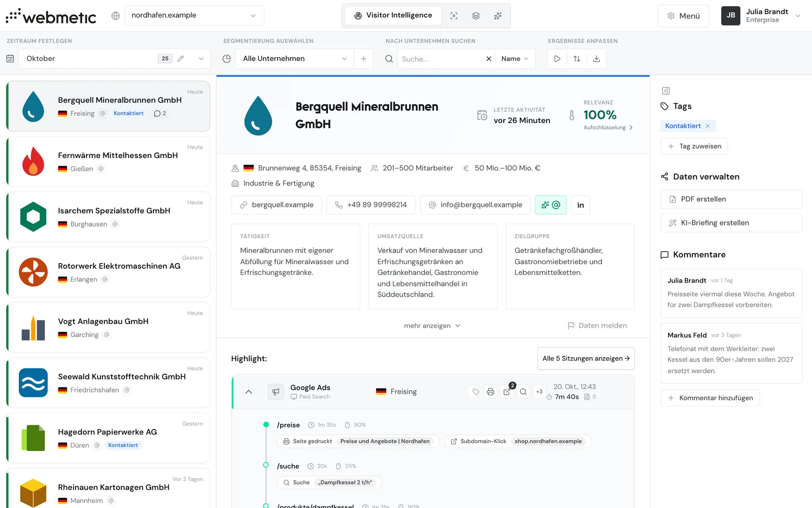Click the external link icon with badge 2
The height and width of the screenshot is (508, 812).
[x=507, y=392]
